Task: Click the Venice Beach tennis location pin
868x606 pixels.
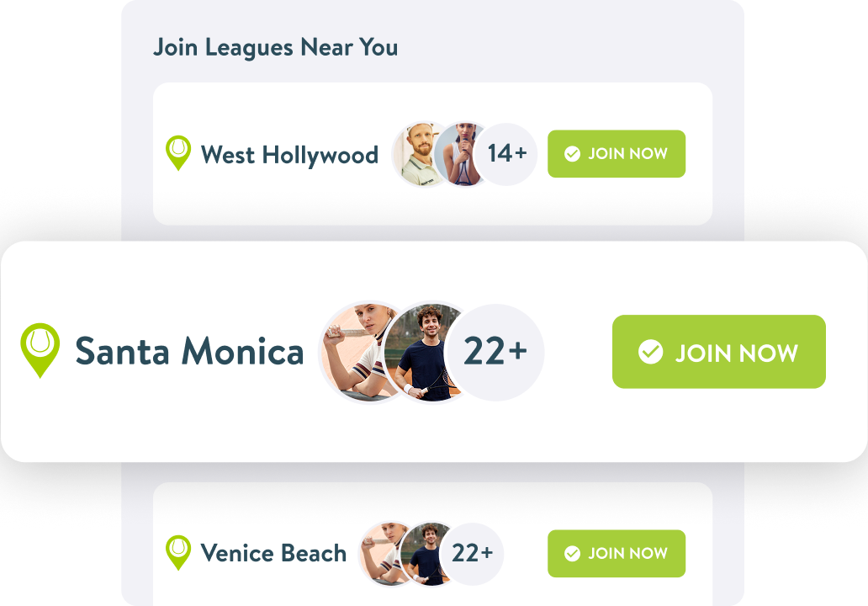Action: 178,552
